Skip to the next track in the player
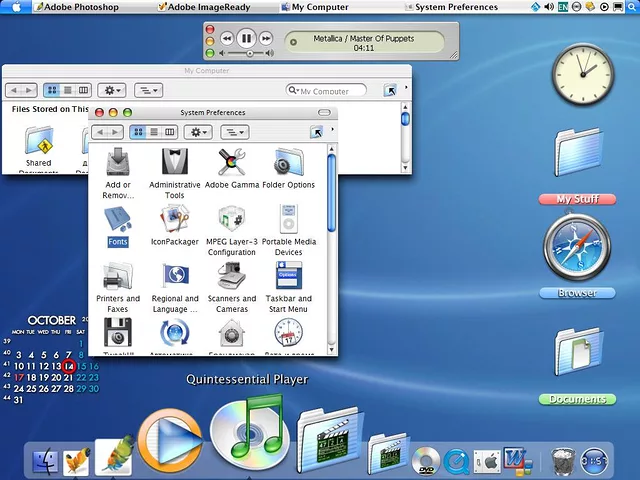Viewport: 640px width, 480px height. (x=266, y=39)
